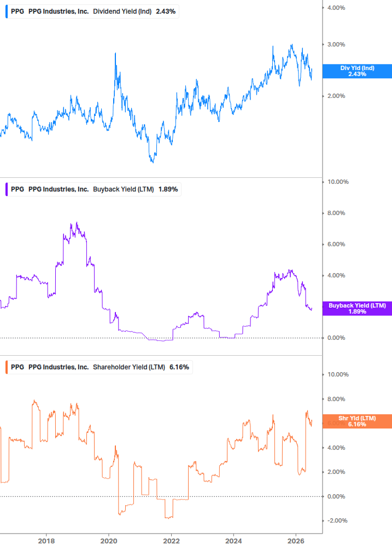
Task: Click the 10.00% tick on the buyback yield axis
Action: 338,182
